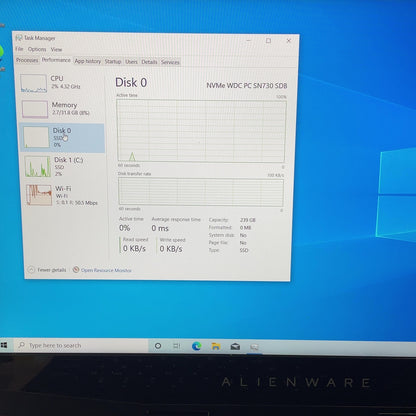Click the CPU usage mini graph
This screenshot has width=416, height=416.
[x=33, y=83]
